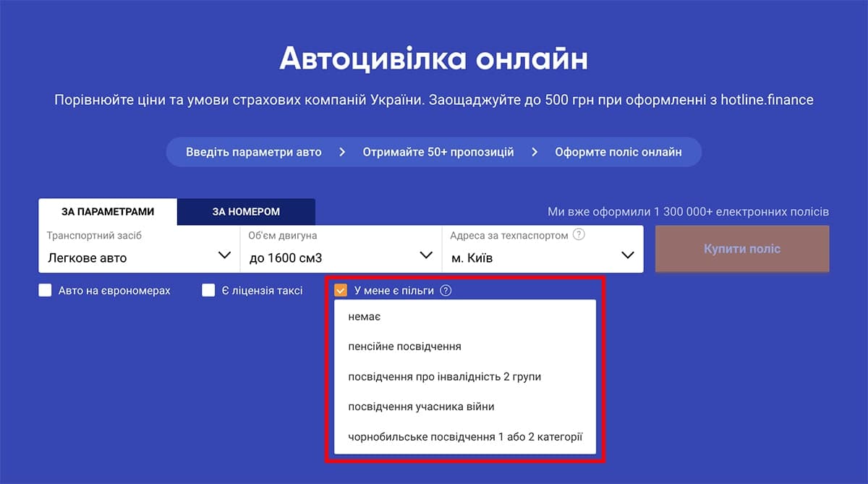Click 'Оформте поліс онлайн' step
Image resolution: width=868 pixels, height=484 pixels.
[x=618, y=153]
